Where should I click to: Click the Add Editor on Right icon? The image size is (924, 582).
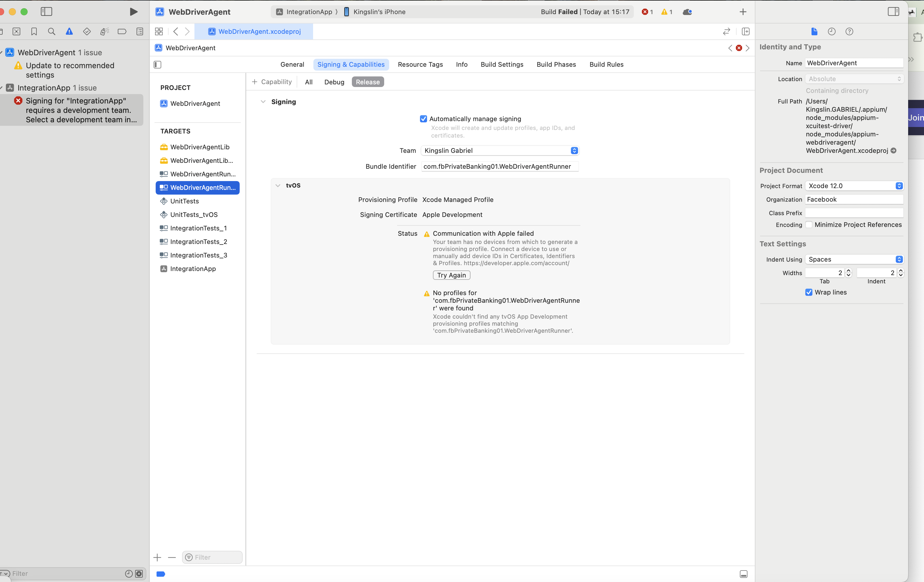pyautogui.click(x=745, y=31)
